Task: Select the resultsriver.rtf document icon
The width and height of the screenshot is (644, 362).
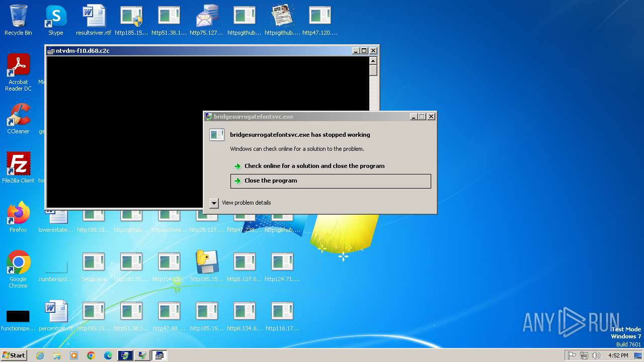Action: (94, 20)
